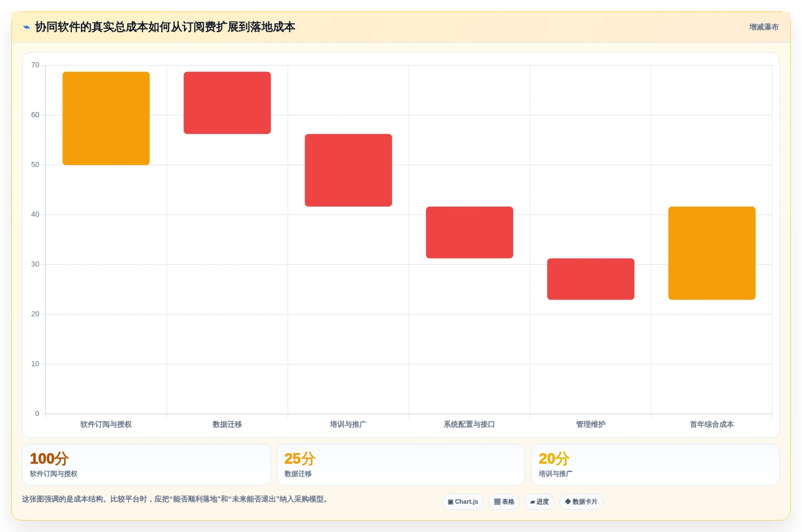Click the orange 首年综合成本 bar
802x532 pixels.
[711, 253]
